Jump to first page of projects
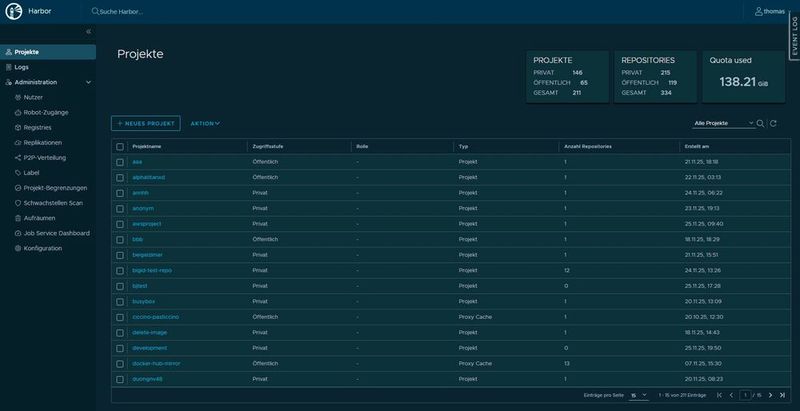Screen dimensions: 800x411 pyautogui.click(x=719, y=395)
